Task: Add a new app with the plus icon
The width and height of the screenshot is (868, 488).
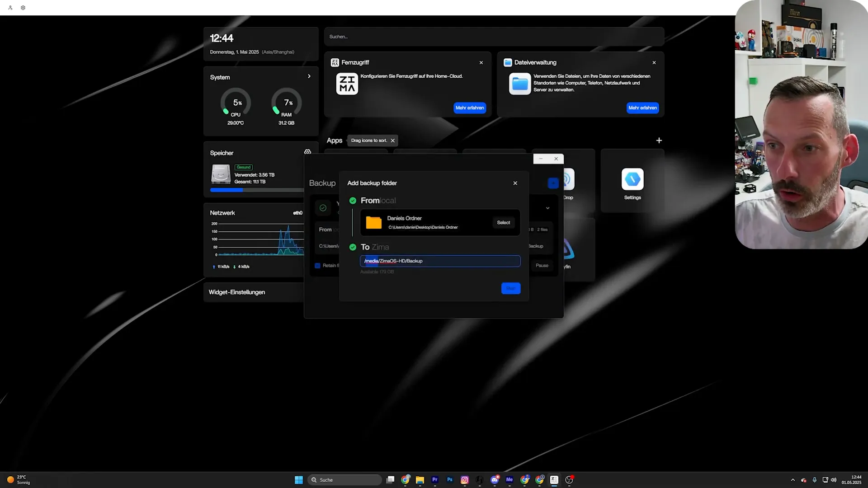Action: coord(659,141)
